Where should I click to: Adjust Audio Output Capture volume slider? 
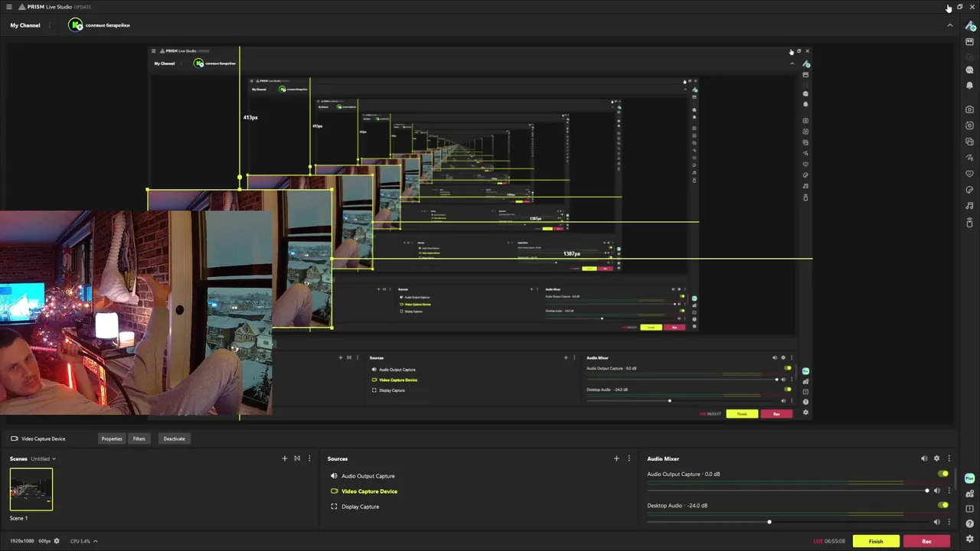[x=788, y=491]
